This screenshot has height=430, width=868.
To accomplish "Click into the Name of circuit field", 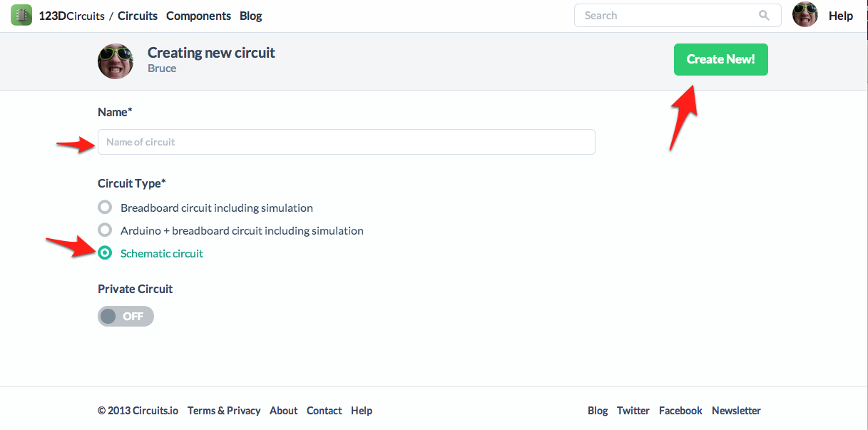I will [346, 142].
